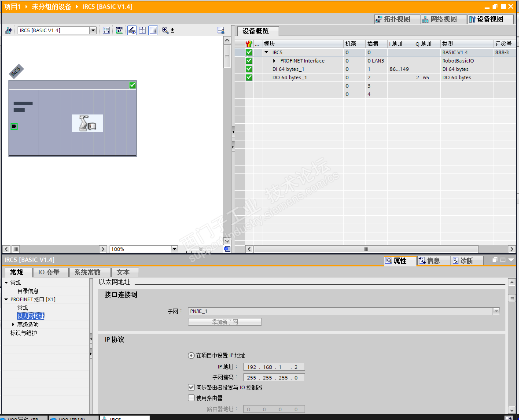Collapse the IRC5 row in device overview
The width and height of the screenshot is (519, 420).
[266, 52]
